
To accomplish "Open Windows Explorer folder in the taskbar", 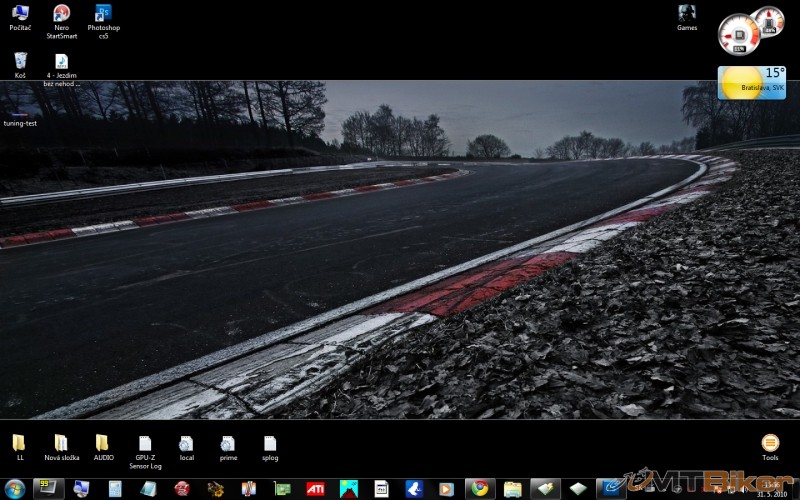I will coord(513,489).
